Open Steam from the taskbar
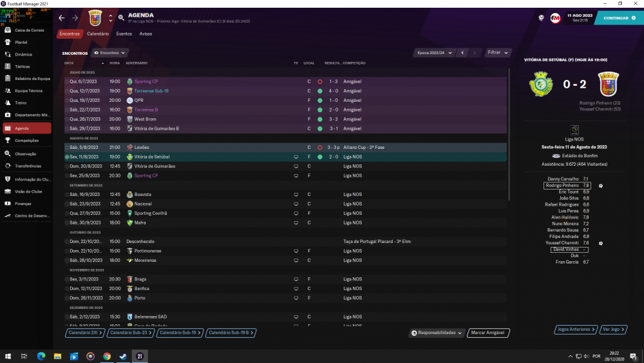The image size is (644, 363). (123, 357)
